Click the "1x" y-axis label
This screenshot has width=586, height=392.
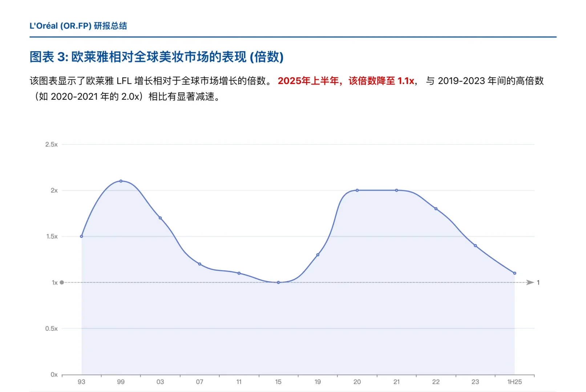tap(54, 282)
